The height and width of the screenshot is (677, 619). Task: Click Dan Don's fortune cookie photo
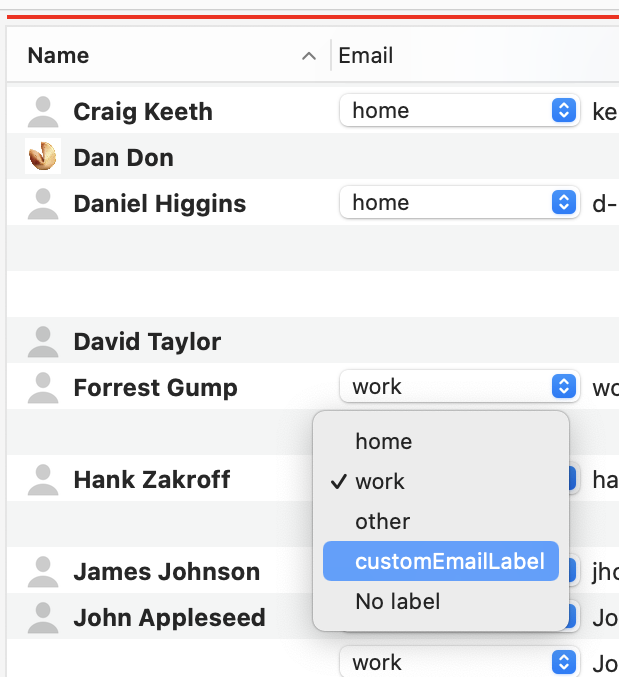[x=43, y=156]
